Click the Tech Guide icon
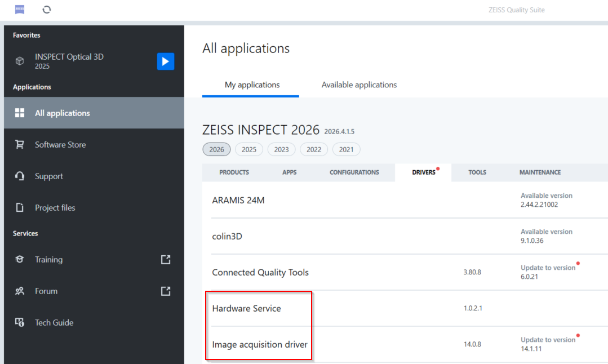This screenshot has height=364, width=608. tap(20, 322)
